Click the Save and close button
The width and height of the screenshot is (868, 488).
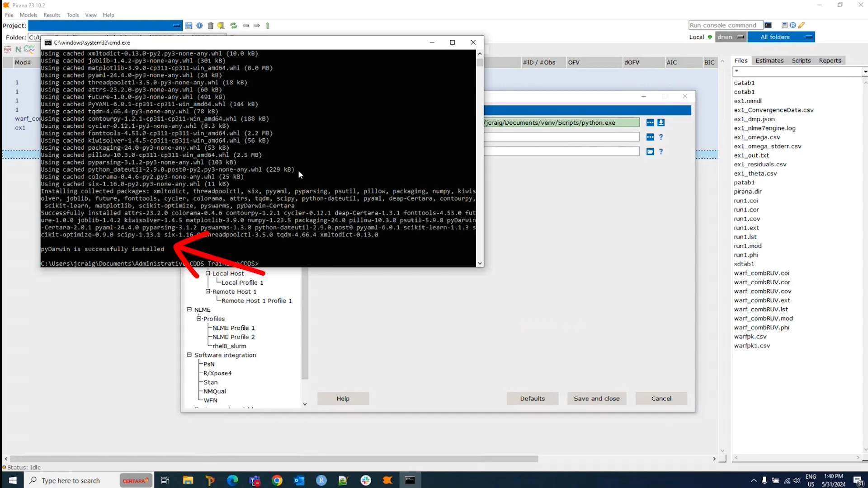tap(596, 398)
